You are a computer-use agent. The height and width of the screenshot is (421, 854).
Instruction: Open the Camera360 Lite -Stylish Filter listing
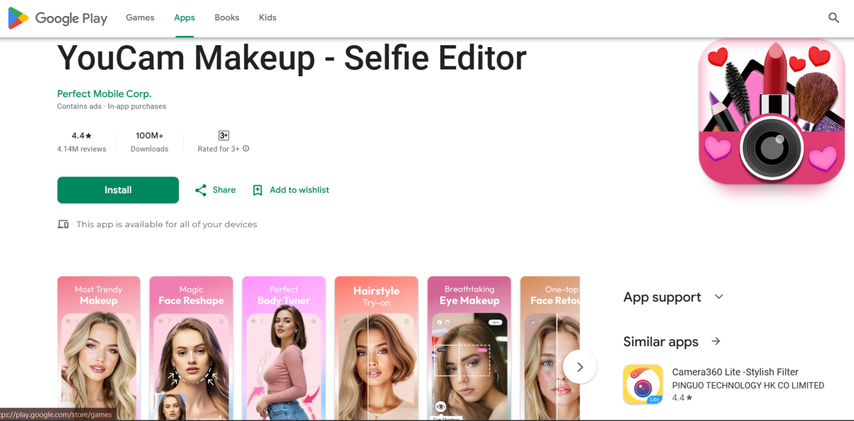pos(735,372)
